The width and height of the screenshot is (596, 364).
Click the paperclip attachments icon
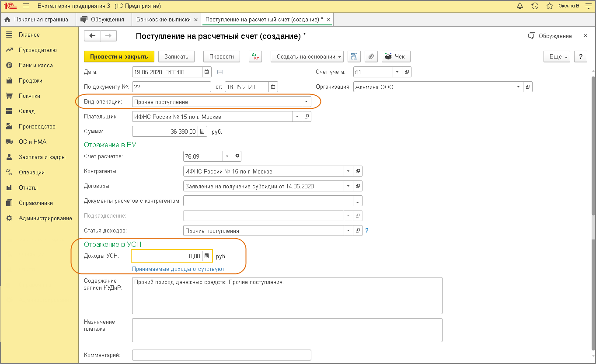coord(371,56)
